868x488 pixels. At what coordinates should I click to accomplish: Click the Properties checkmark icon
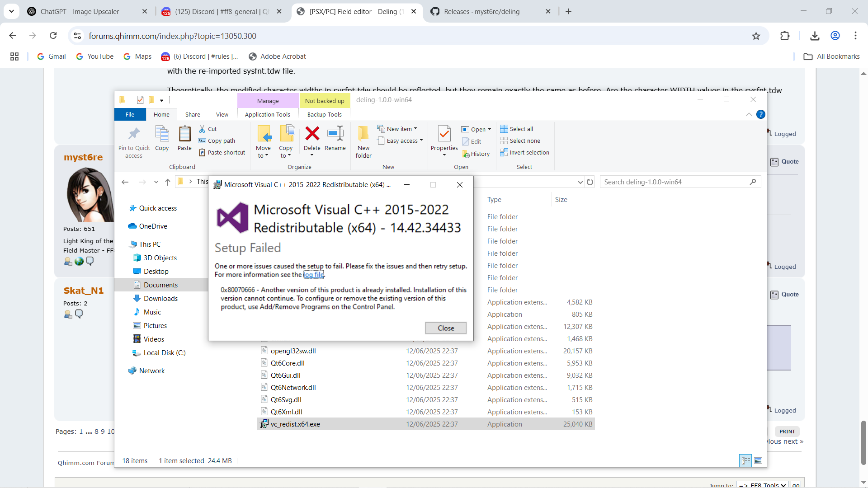click(x=444, y=134)
